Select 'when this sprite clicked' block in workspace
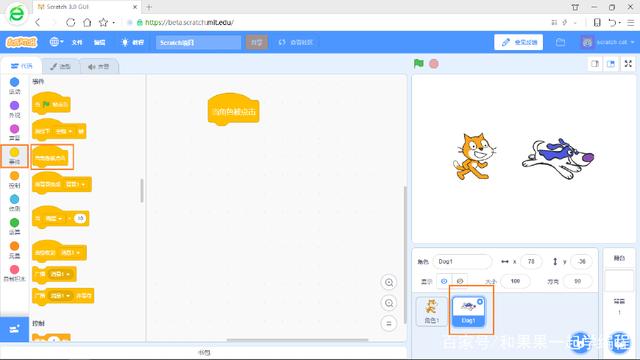 click(x=233, y=110)
